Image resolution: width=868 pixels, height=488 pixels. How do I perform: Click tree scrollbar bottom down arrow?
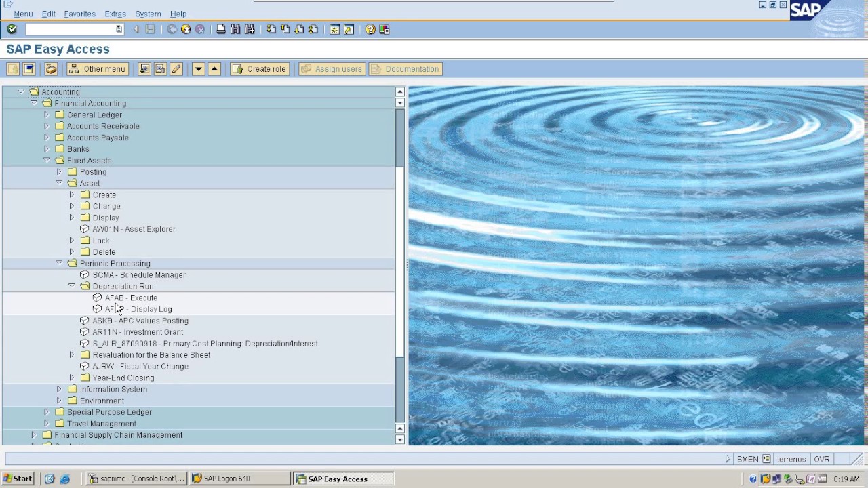[400, 440]
